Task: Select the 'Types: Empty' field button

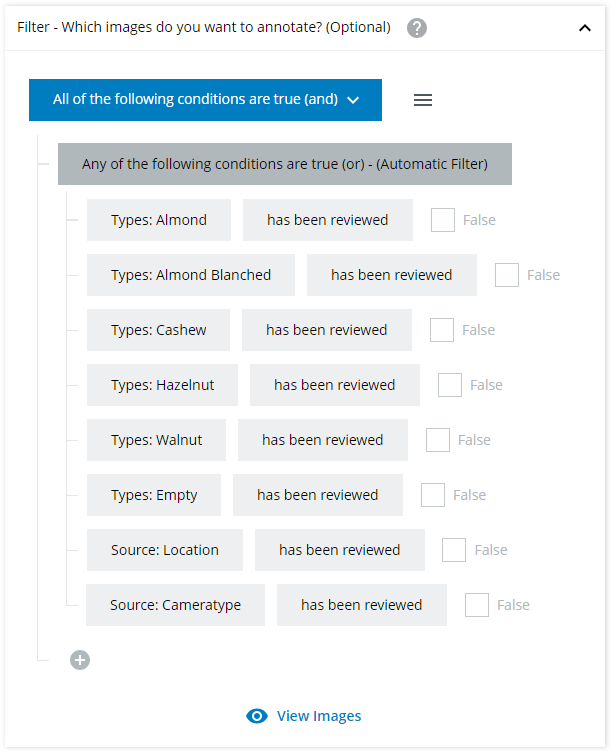Action: click(x=154, y=495)
